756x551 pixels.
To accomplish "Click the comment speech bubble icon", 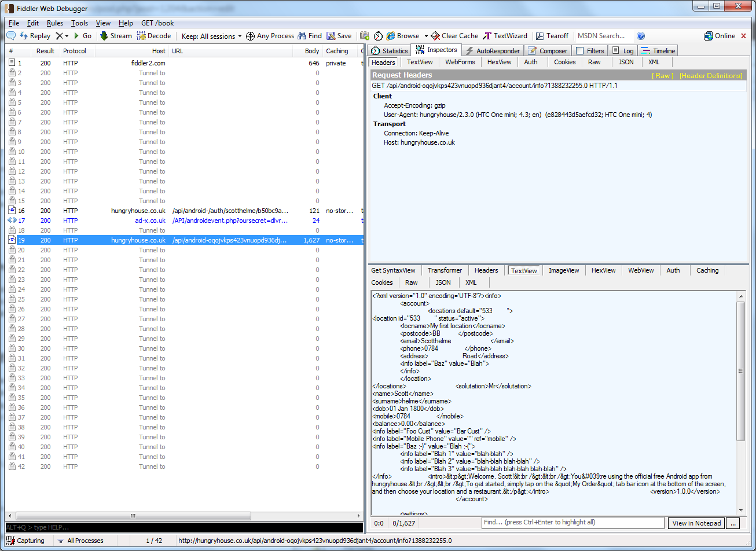I will coord(11,36).
